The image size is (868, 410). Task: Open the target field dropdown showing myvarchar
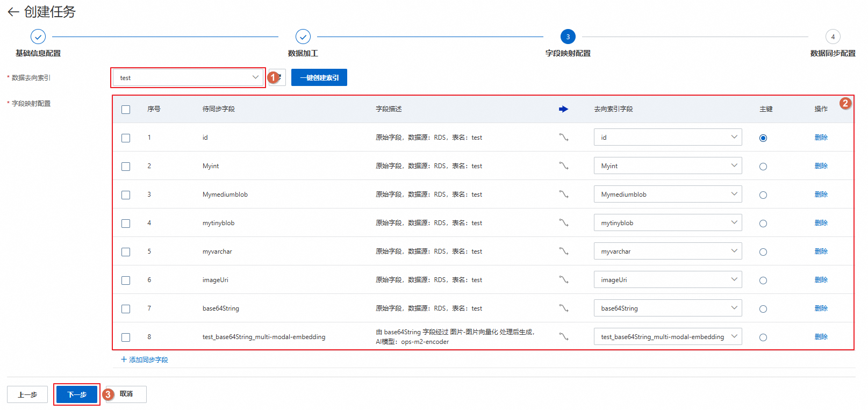tap(668, 251)
